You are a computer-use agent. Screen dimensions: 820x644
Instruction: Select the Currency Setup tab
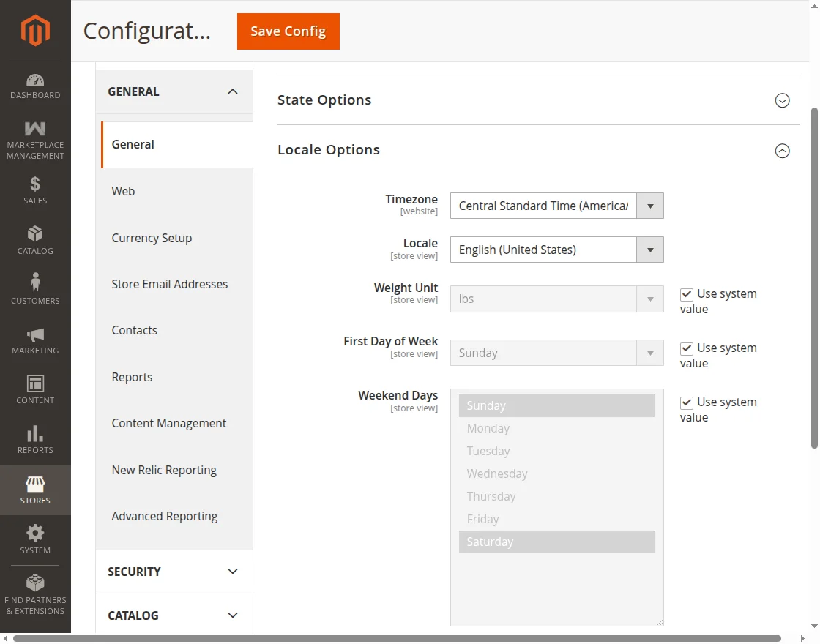coord(152,238)
